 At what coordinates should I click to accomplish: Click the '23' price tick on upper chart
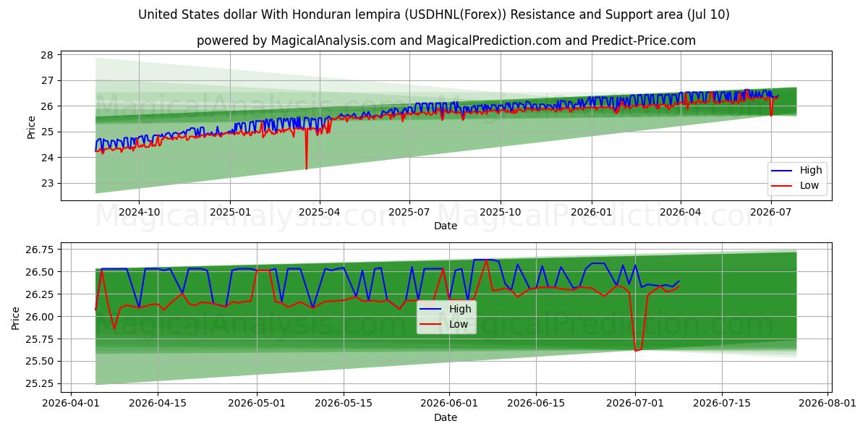47,183
